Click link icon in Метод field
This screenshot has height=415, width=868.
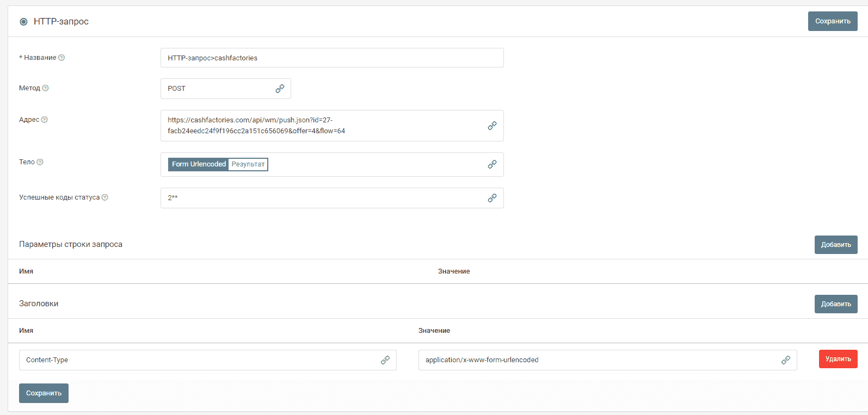click(280, 89)
